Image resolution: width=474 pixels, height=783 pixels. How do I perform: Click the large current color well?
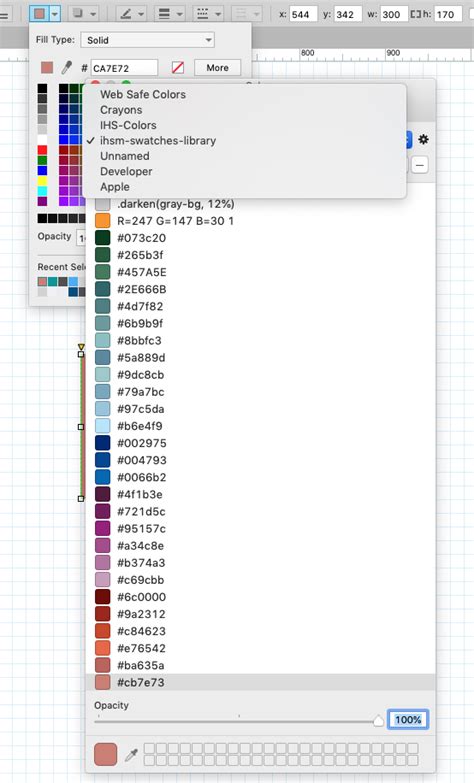click(x=105, y=754)
